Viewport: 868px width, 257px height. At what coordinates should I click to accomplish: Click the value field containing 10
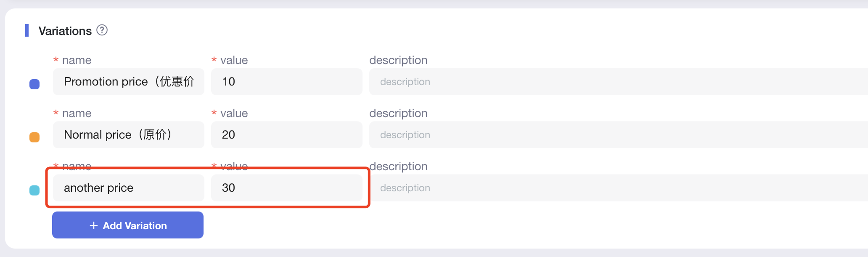(286, 82)
